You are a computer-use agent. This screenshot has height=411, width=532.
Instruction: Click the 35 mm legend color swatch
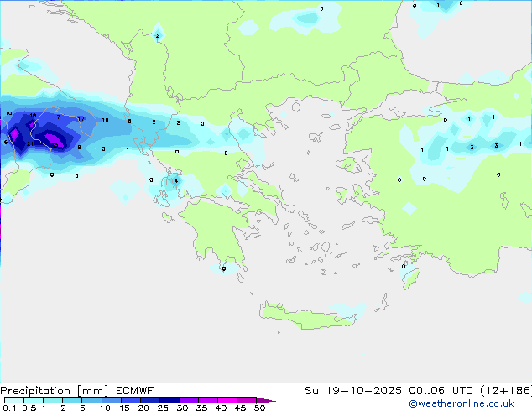coord(208,400)
